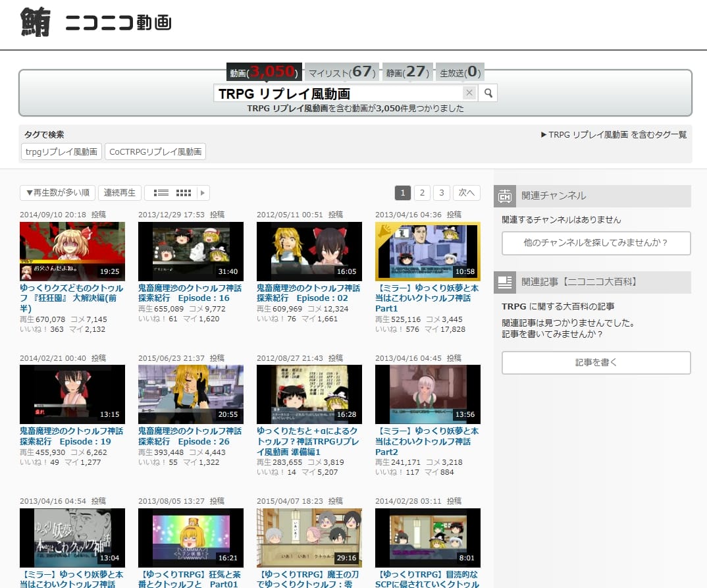Clear the search field with X
707x588 pixels.
point(469,93)
